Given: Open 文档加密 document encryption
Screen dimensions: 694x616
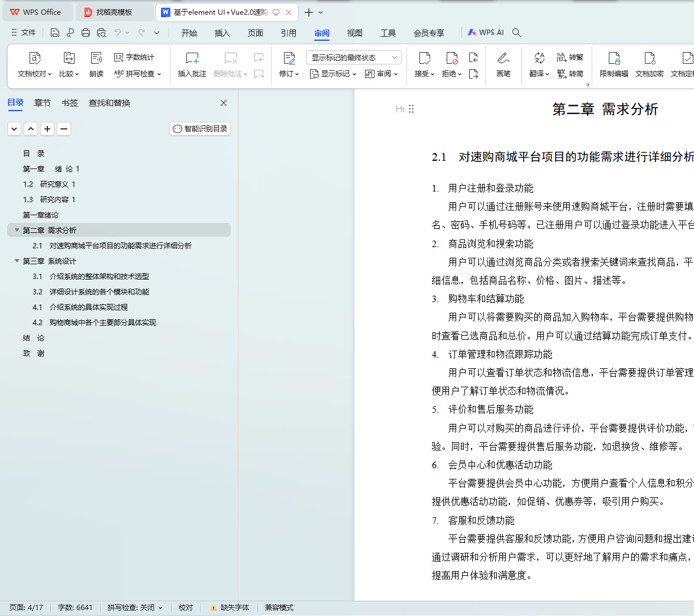Looking at the screenshot, I should pyautogui.click(x=649, y=64).
